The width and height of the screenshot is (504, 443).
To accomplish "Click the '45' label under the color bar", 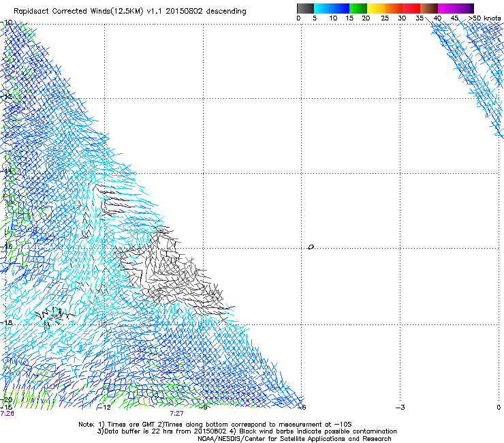I will click(454, 18).
